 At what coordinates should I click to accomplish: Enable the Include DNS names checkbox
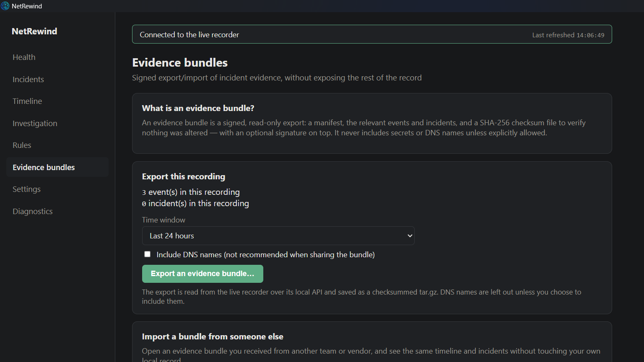pos(147,254)
